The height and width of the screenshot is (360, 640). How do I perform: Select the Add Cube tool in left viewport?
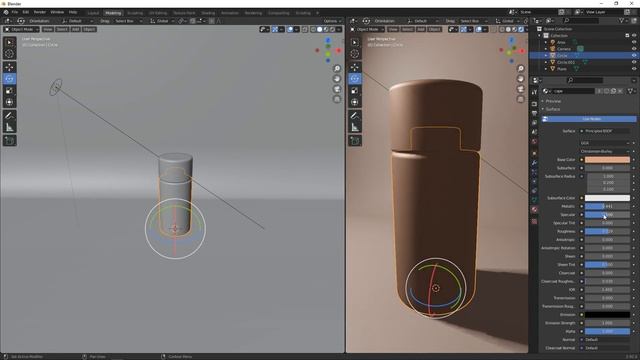pyautogui.click(x=9, y=141)
